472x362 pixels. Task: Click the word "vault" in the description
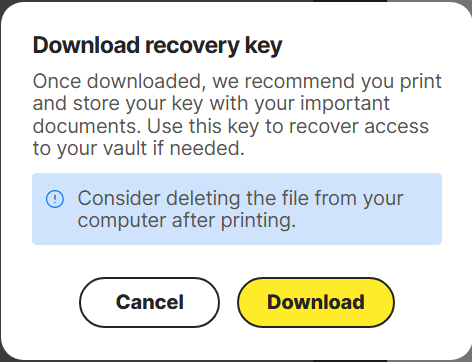click(x=125, y=148)
